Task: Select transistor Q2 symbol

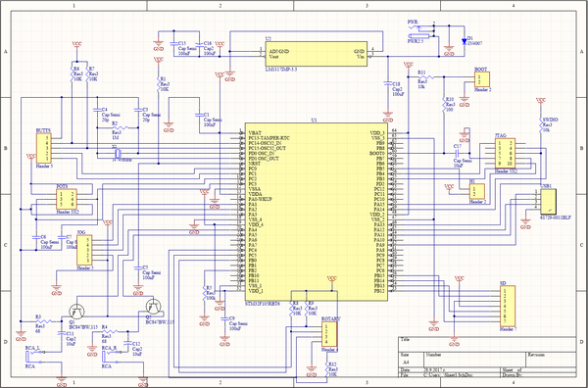Action: (154, 307)
